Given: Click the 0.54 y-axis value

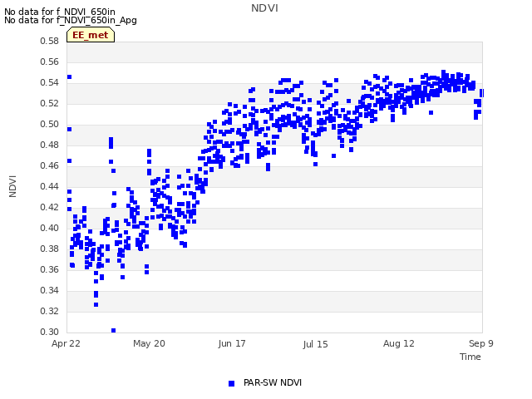Looking at the screenshot, I should click(50, 82).
